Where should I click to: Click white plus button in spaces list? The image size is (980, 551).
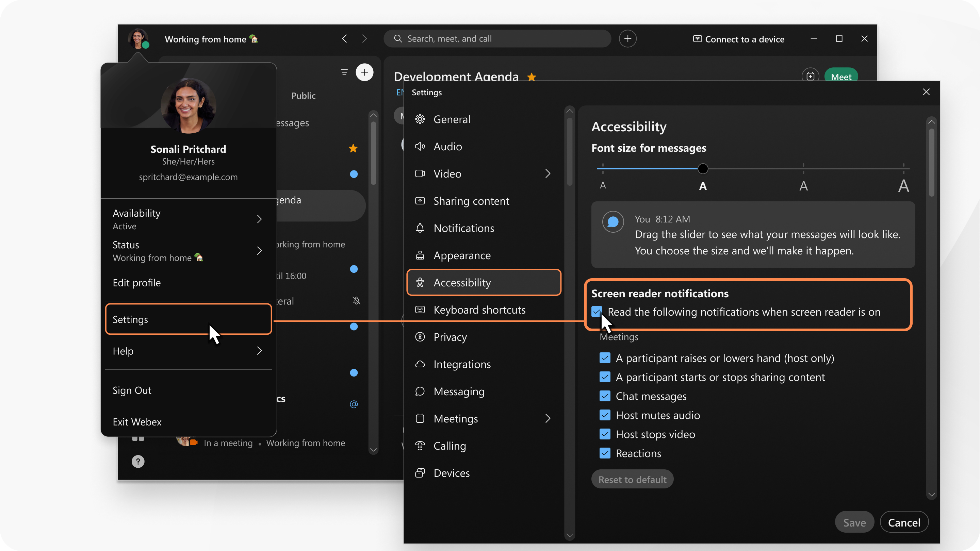[x=364, y=72]
